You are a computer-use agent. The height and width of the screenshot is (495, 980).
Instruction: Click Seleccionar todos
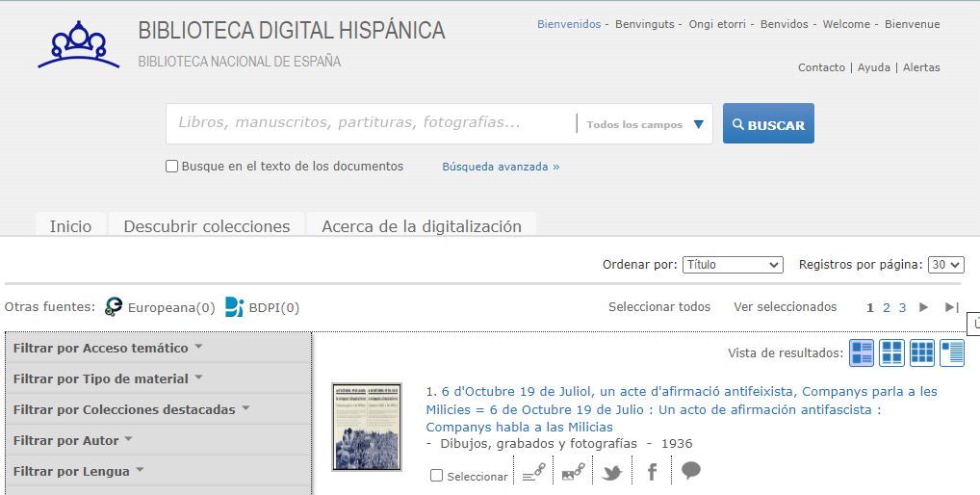(x=659, y=307)
